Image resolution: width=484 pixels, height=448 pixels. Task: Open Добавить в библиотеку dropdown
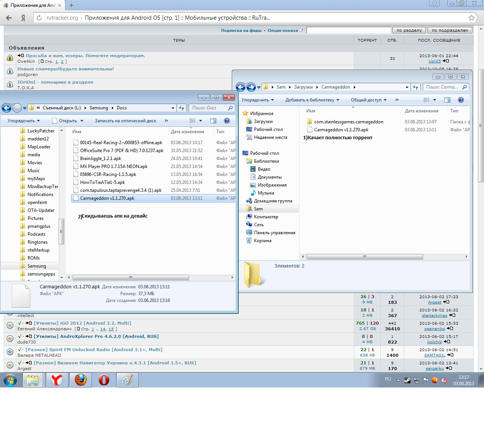[x=312, y=100]
